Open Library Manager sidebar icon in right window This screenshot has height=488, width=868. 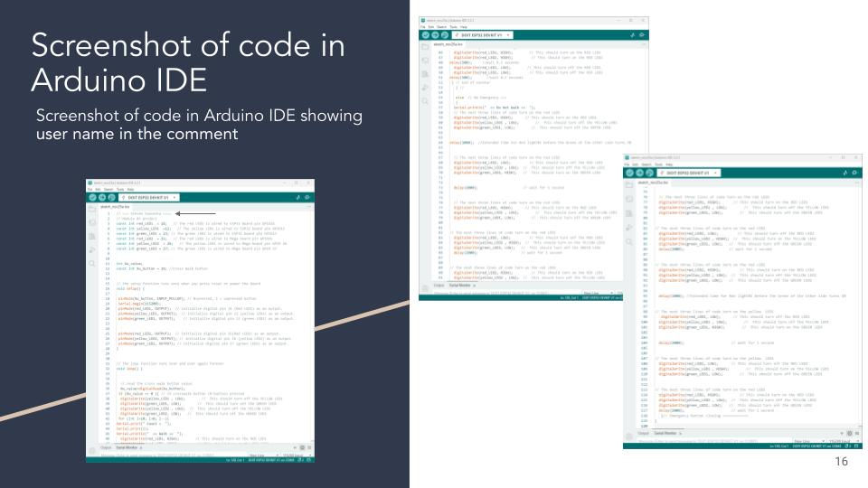click(x=629, y=213)
